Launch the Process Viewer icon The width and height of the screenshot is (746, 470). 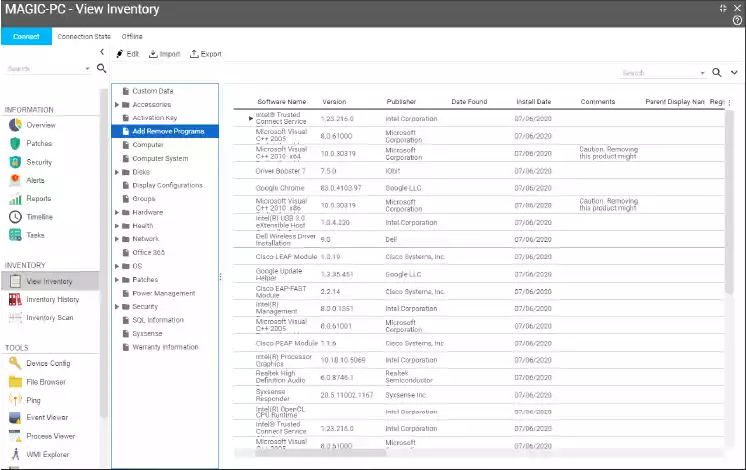coord(15,436)
